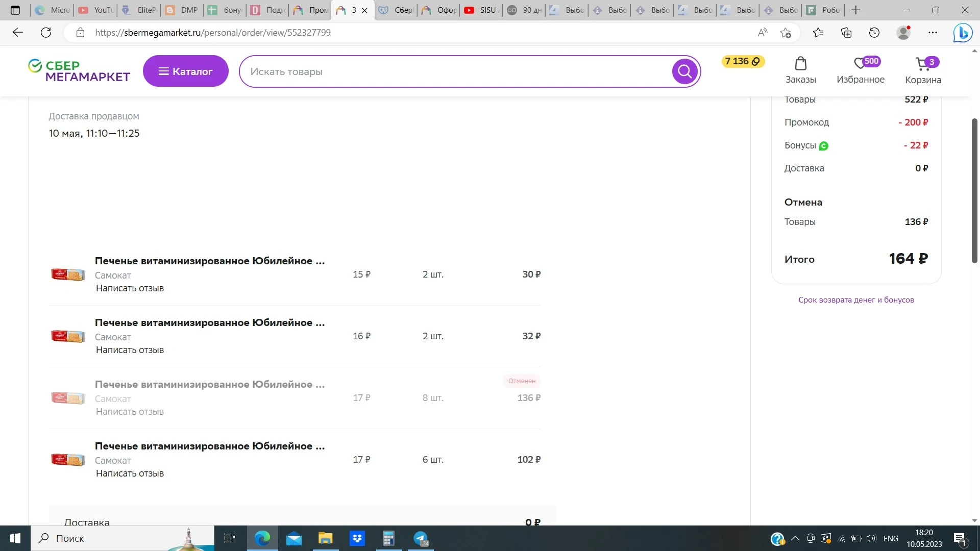This screenshot has width=980, height=551.
Task: Write review for the cancelled 8 шт. item
Action: pyautogui.click(x=130, y=412)
